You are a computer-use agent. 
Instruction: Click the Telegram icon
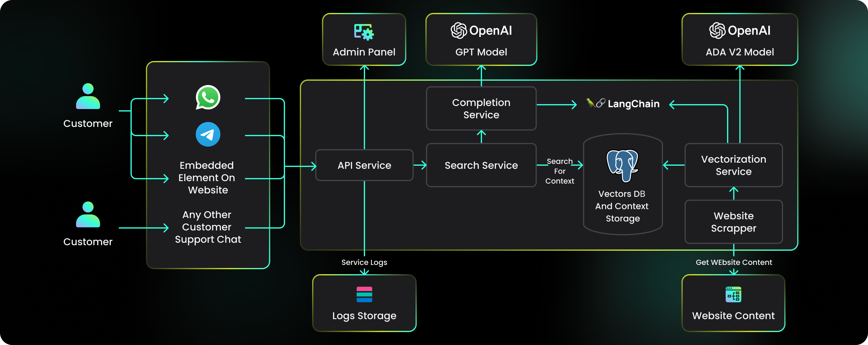[208, 134]
